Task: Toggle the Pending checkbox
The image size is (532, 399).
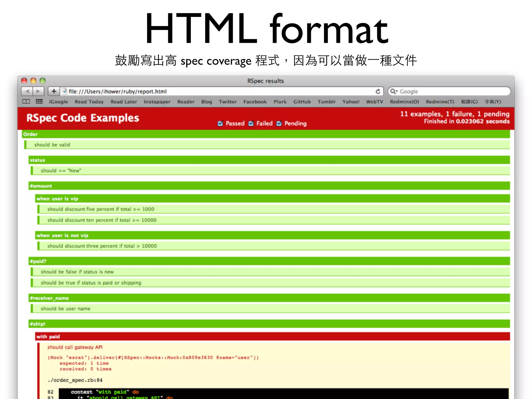Action: [x=279, y=123]
